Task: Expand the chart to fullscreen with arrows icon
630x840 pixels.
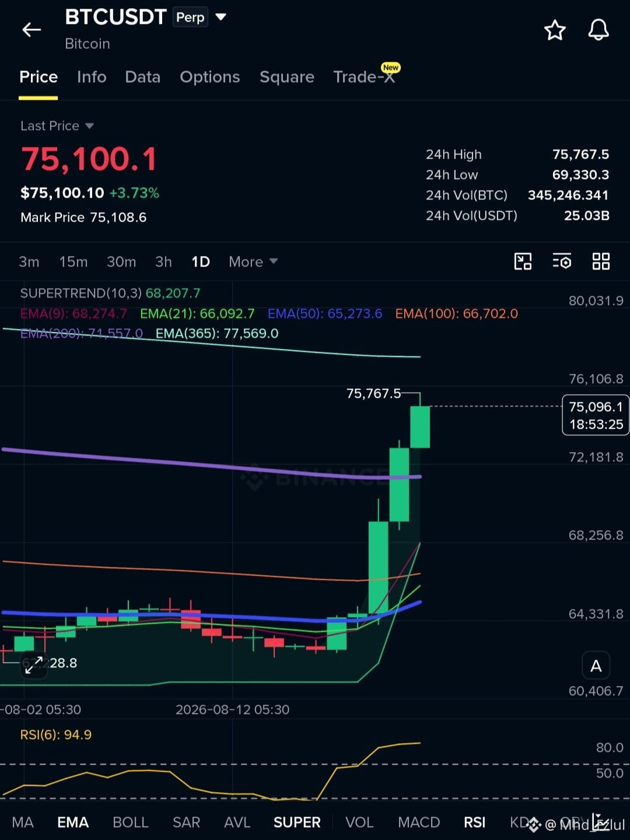Action: [34, 664]
